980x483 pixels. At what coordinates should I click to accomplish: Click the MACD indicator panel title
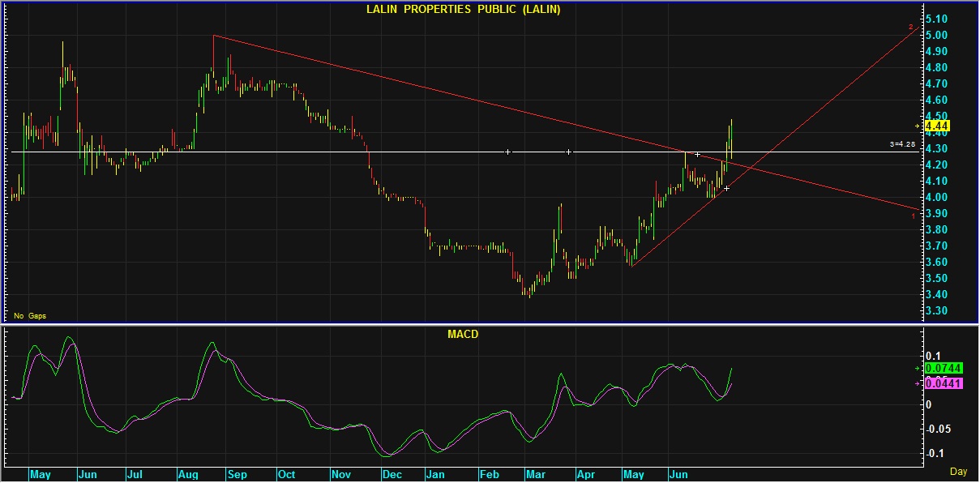click(463, 334)
